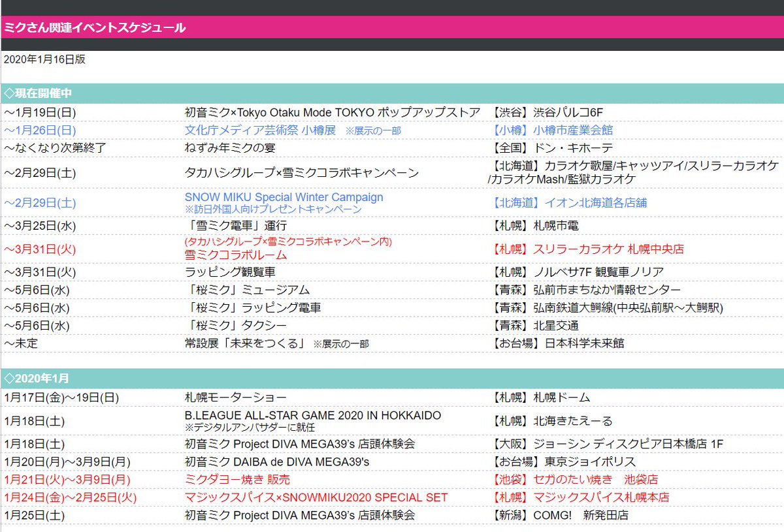
Task: Click the 2020年1月16日版 date text
Action: pos(44,59)
